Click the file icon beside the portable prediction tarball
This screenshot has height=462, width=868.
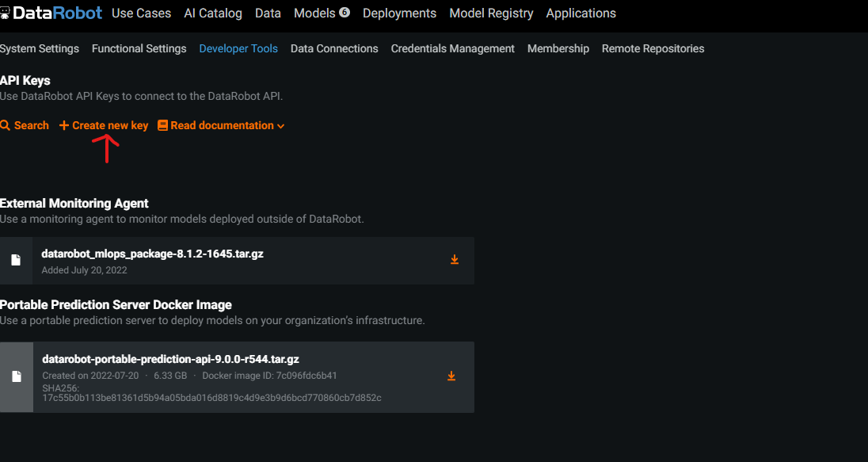[17, 376]
